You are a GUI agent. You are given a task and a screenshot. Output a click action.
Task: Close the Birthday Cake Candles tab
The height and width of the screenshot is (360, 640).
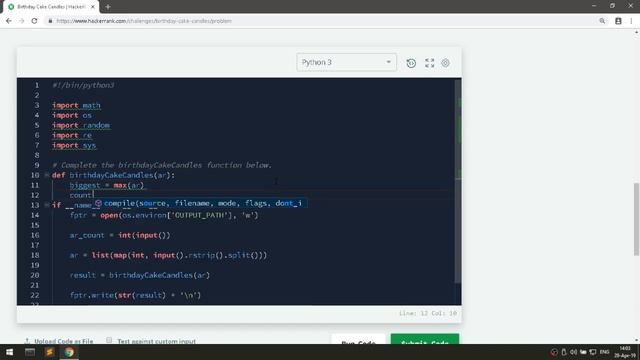[x=93, y=7]
